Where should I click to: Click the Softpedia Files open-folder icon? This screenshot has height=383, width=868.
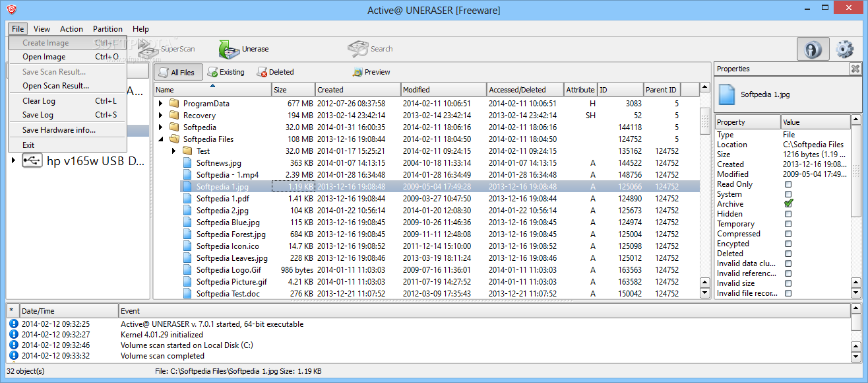[x=174, y=139]
